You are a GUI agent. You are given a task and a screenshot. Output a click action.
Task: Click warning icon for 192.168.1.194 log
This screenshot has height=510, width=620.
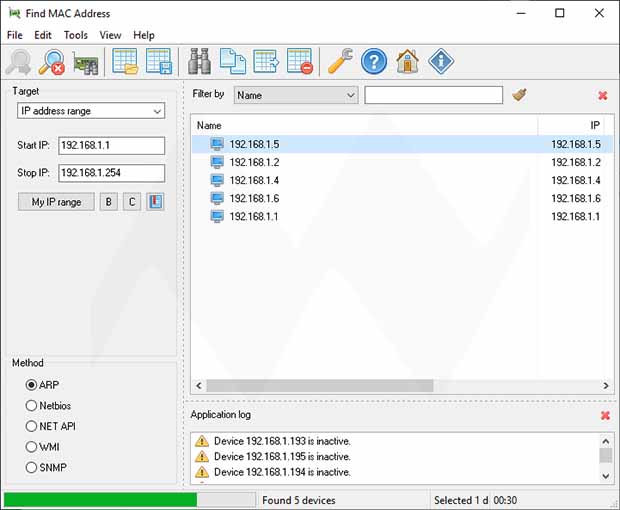[x=202, y=472]
